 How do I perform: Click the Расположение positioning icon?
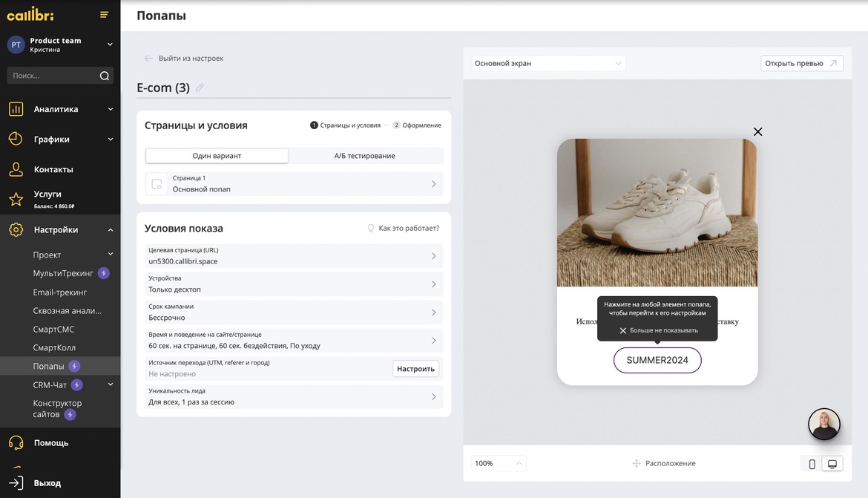point(637,463)
